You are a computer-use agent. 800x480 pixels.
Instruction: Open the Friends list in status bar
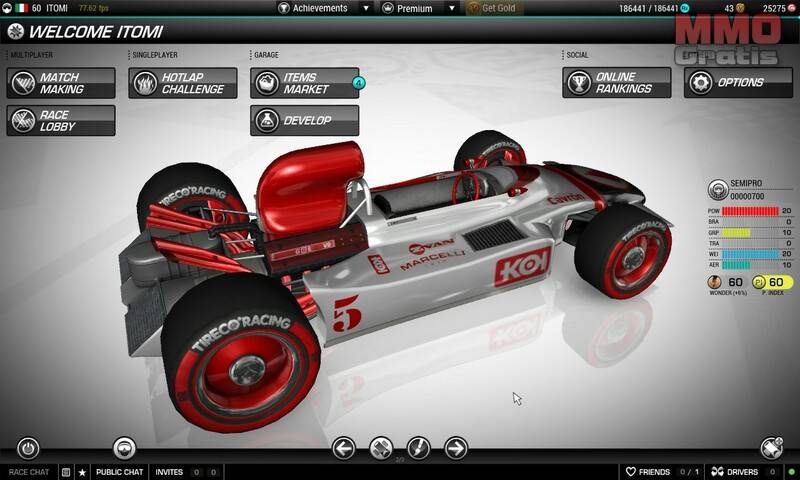(x=647, y=472)
